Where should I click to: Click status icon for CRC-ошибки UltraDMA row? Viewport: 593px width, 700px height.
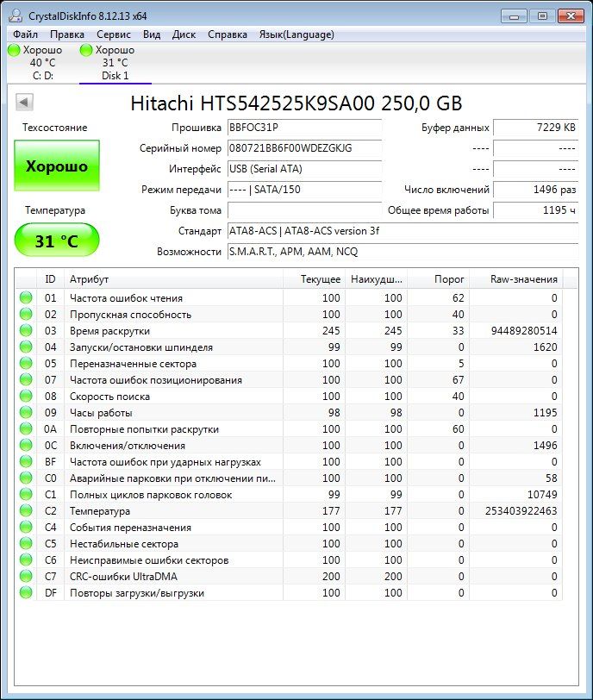[x=26, y=576]
